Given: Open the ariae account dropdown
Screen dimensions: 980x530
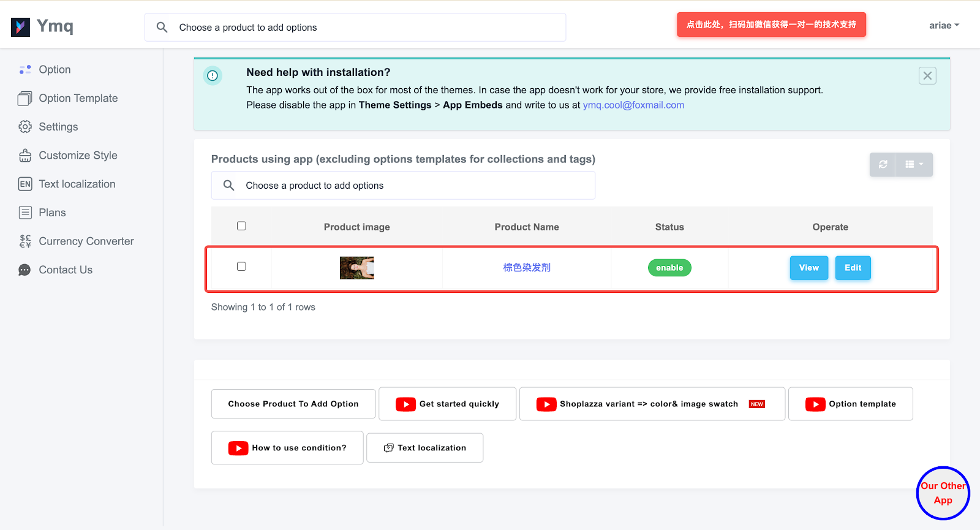Looking at the screenshot, I should (944, 26).
